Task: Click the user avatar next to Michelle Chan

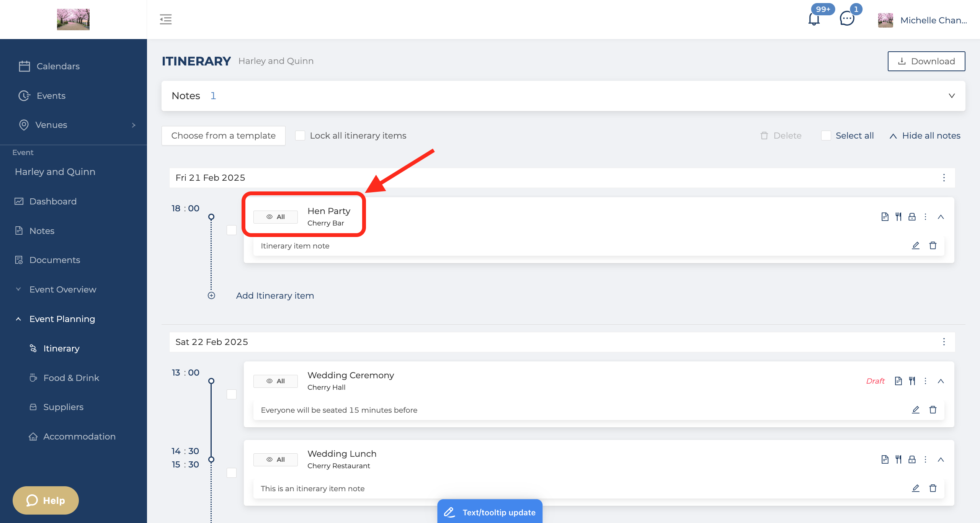Action: tap(885, 20)
